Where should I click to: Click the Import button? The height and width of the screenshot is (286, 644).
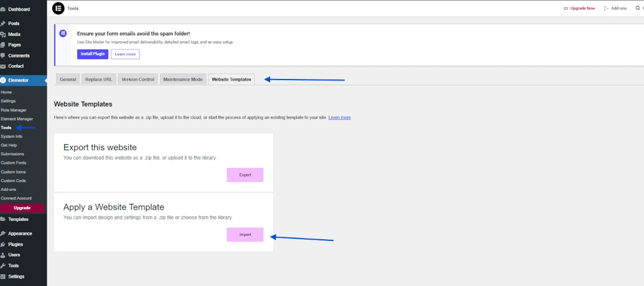(x=245, y=234)
